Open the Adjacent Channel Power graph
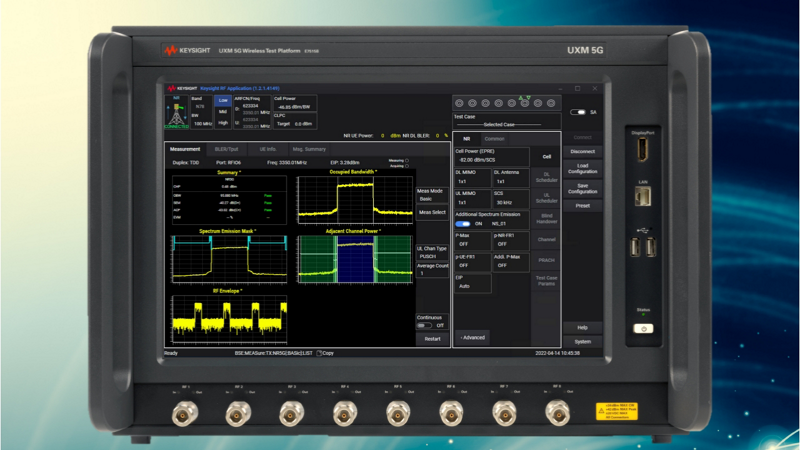 point(355,257)
